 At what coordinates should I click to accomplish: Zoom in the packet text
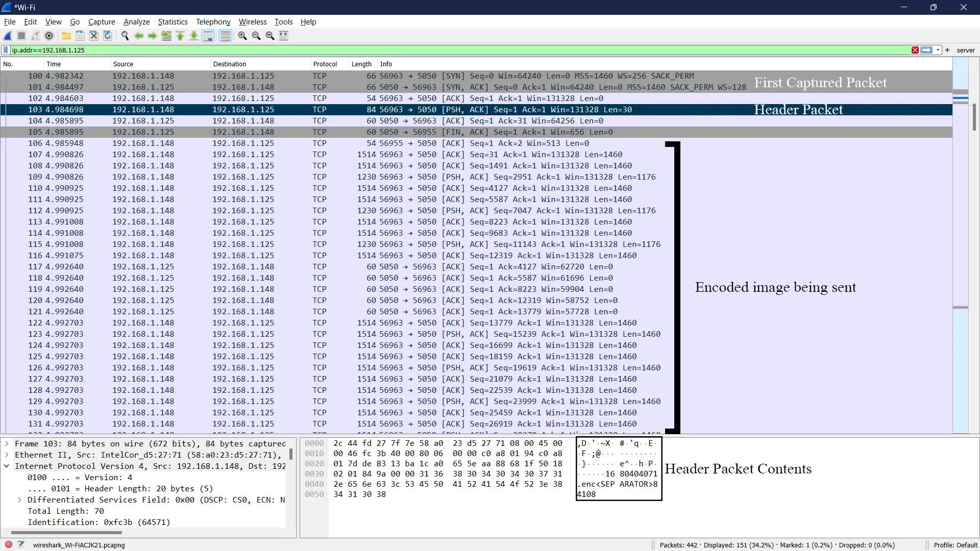coord(242,36)
